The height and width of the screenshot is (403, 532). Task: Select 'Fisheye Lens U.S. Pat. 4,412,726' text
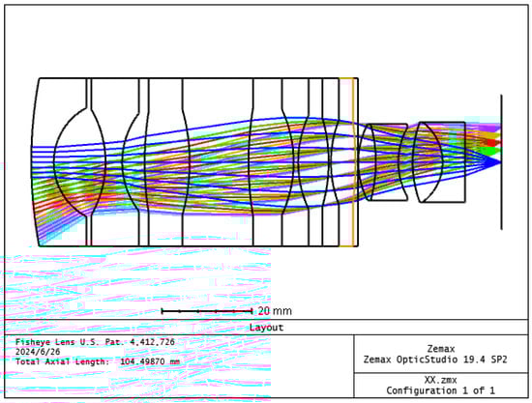point(95,342)
